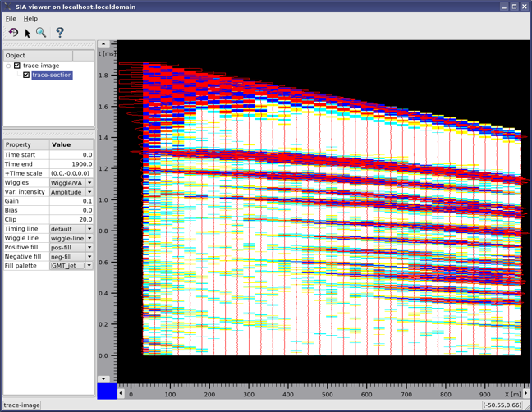
Task: Expand the Var. intensity dropdown
Action: tap(89, 192)
